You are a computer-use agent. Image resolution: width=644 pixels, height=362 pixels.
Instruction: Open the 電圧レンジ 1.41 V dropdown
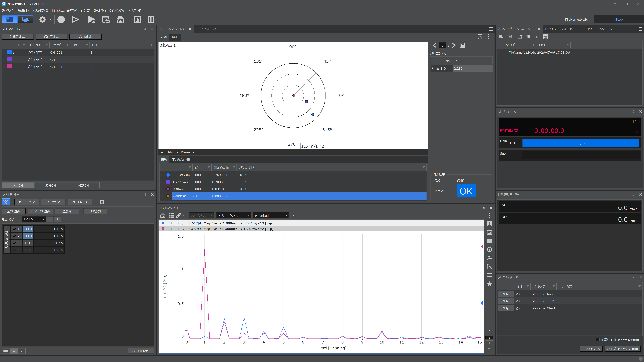(x=34, y=219)
